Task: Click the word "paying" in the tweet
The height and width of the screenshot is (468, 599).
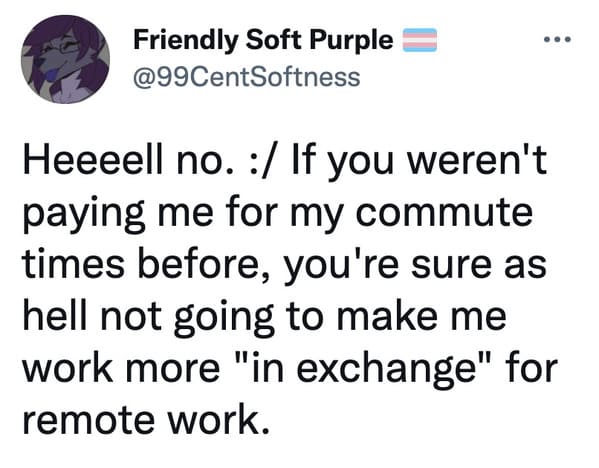Action: (84, 214)
